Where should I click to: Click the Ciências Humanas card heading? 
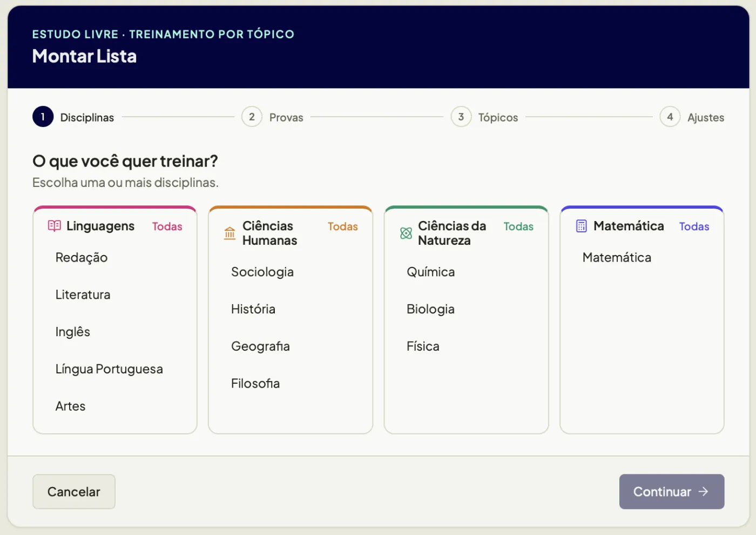click(x=270, y=233)
